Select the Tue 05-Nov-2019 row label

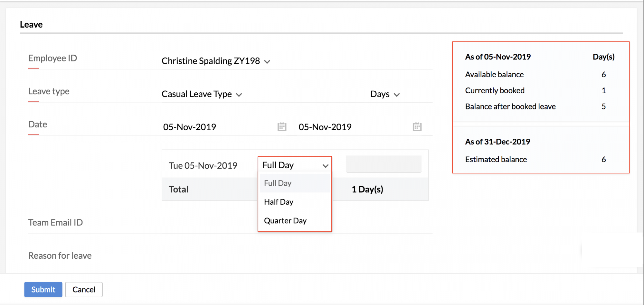[203, 166]
